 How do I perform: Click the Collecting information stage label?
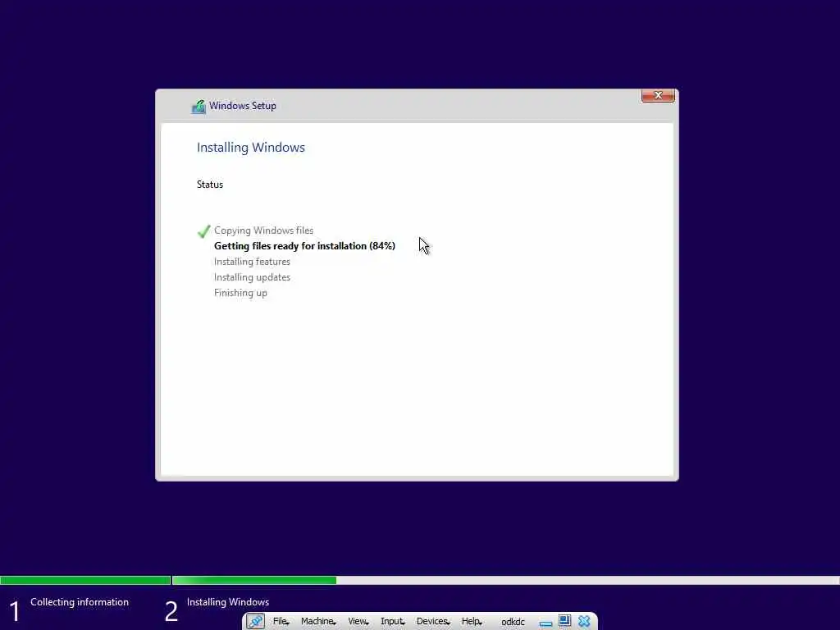click(80, 602)
